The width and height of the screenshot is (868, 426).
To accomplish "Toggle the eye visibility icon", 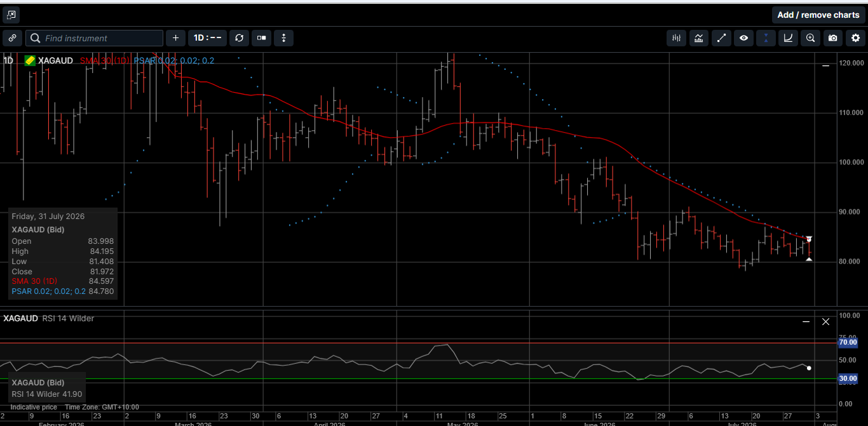I will [x=743, y=38].
